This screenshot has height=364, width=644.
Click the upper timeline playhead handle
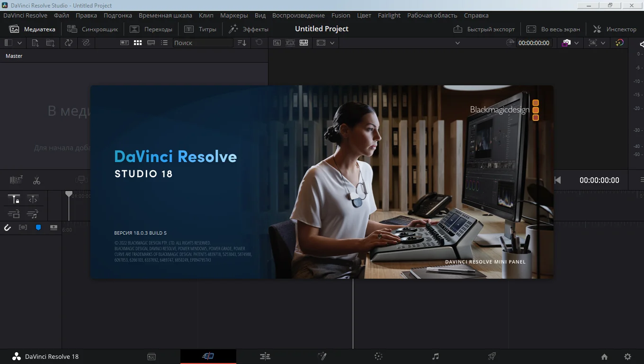click(x=69, y=194)
